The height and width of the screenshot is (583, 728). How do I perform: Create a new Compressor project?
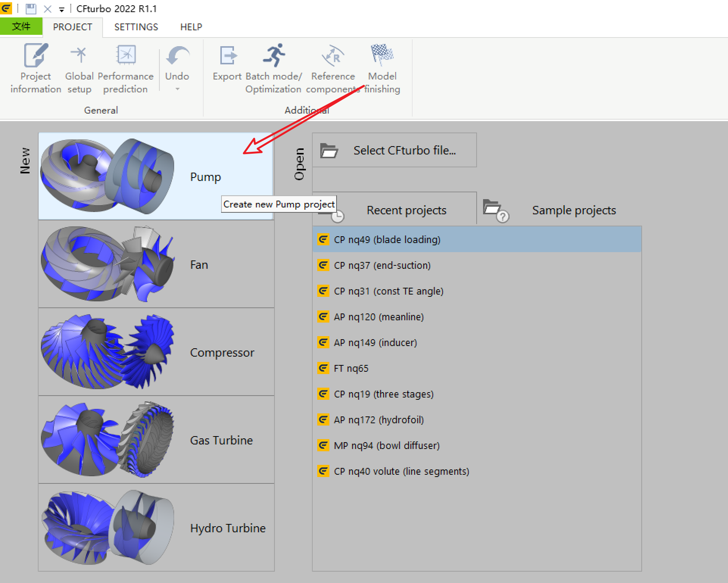coord(156,352)
